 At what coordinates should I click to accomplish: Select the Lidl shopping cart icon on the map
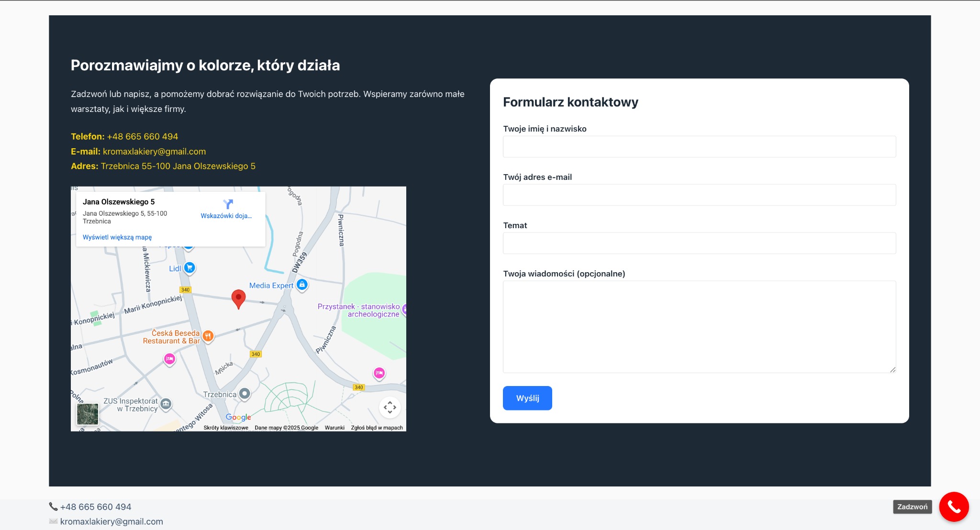189,268
